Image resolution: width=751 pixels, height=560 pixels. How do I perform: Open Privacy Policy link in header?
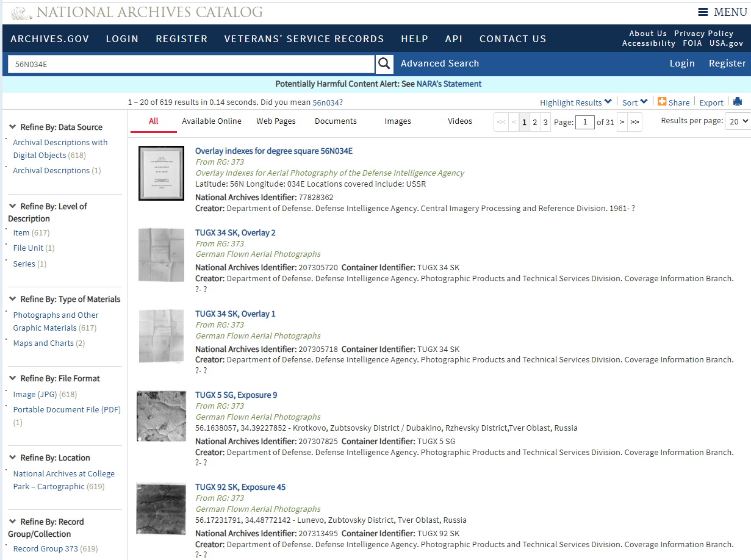click(703, 34)
